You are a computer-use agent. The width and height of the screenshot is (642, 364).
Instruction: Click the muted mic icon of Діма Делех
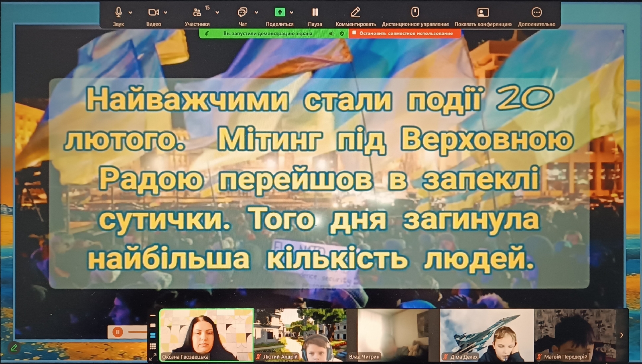click(445, 356)
